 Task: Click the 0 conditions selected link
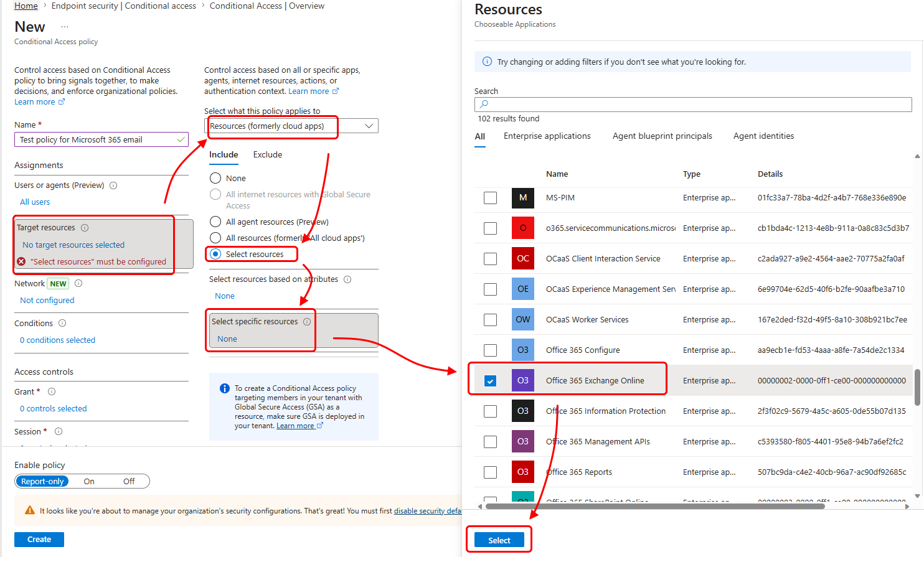pos(57,340)
